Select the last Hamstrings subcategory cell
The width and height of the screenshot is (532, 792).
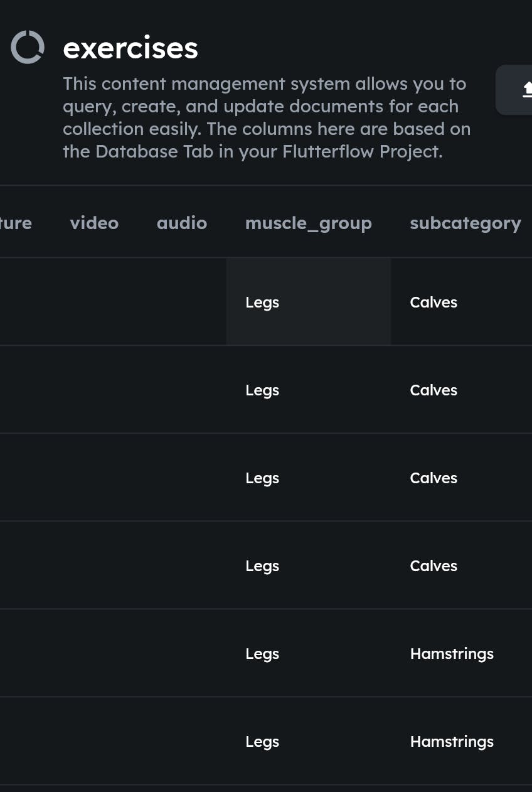click(x=452, y=741)
